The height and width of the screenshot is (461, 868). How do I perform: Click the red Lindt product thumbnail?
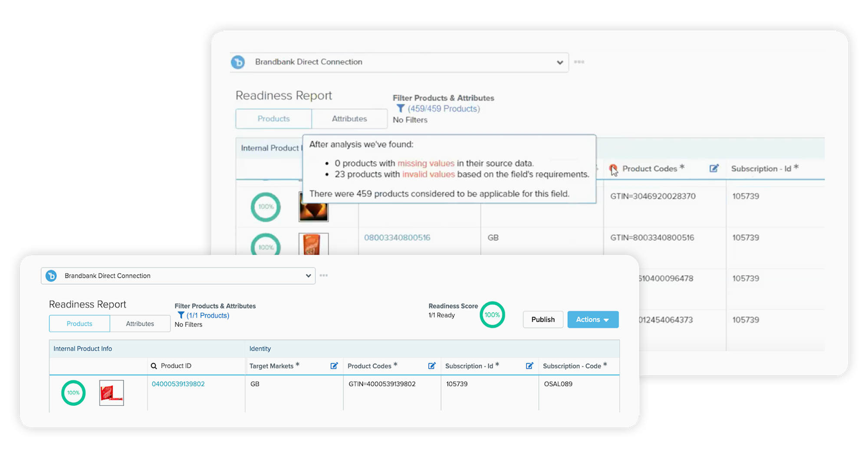point(112,393)
